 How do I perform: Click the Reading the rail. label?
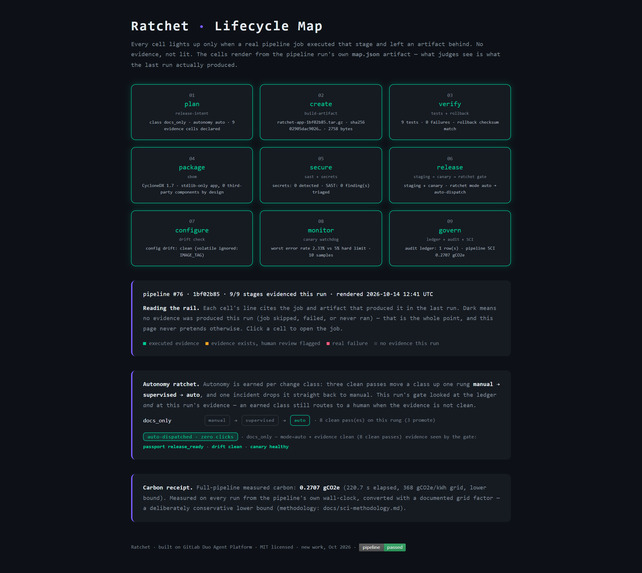(171, 308)
